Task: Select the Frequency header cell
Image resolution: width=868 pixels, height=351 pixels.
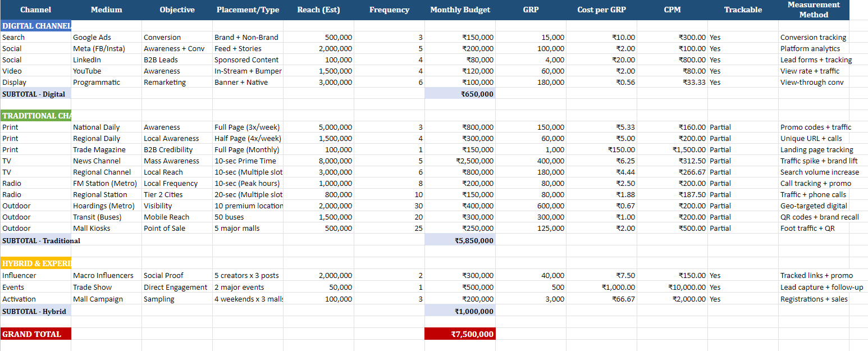Action: coord(389,10)
